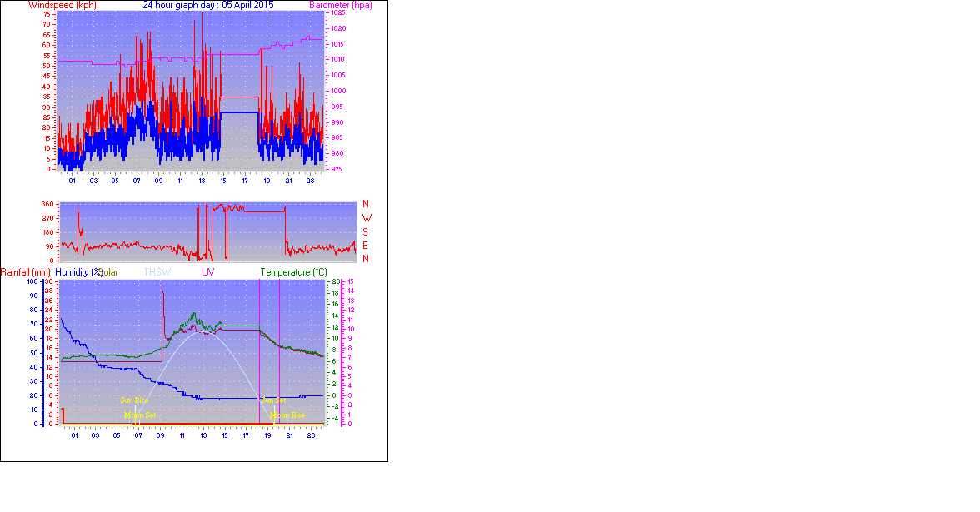Click hour 21 on the temperature chart axis

[289, 435]
